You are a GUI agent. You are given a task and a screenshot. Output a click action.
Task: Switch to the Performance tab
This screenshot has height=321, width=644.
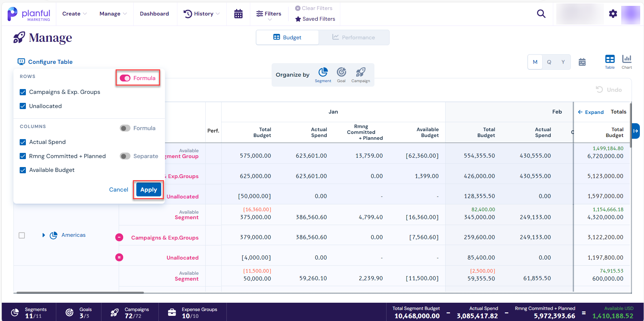[354, 37]
